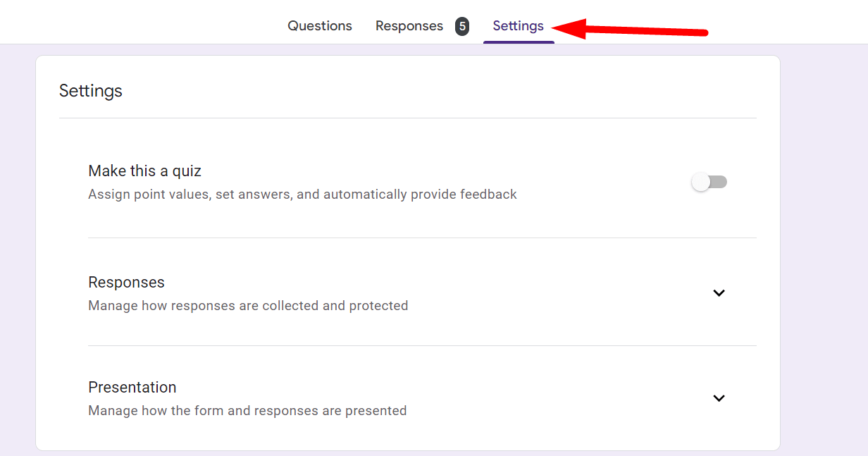The image size is (868, 456).
Task: Click "Manage how the form and responses are presented"
Action: [247, 410]
